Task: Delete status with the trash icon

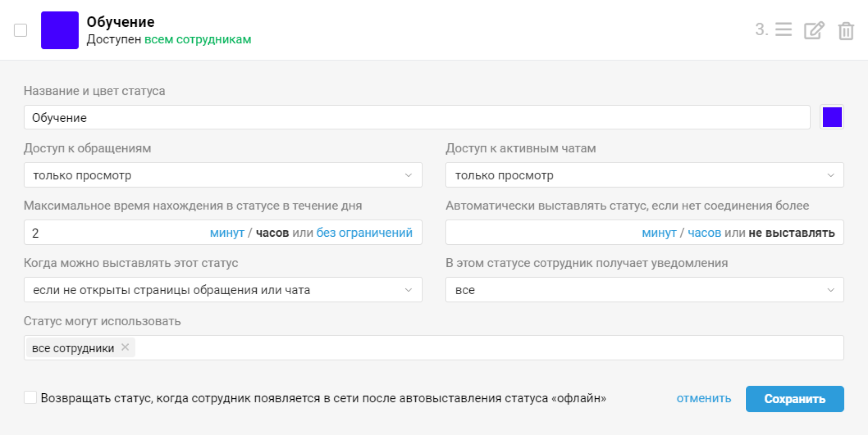Action: pos(846,31)
